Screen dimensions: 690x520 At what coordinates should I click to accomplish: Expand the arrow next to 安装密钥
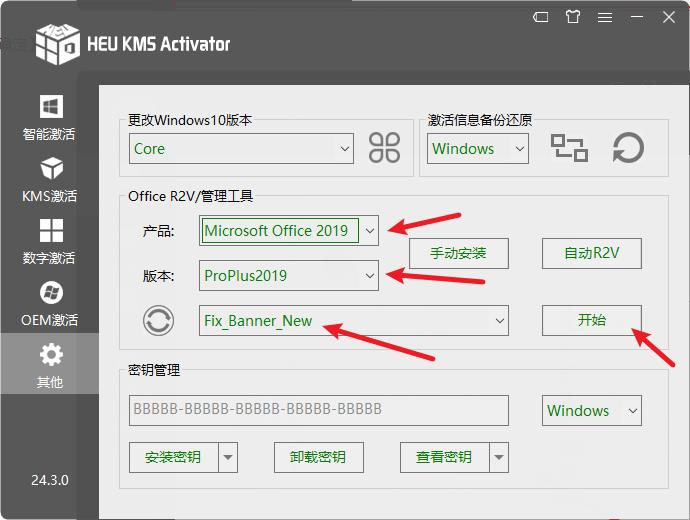[x=228, y=458]
